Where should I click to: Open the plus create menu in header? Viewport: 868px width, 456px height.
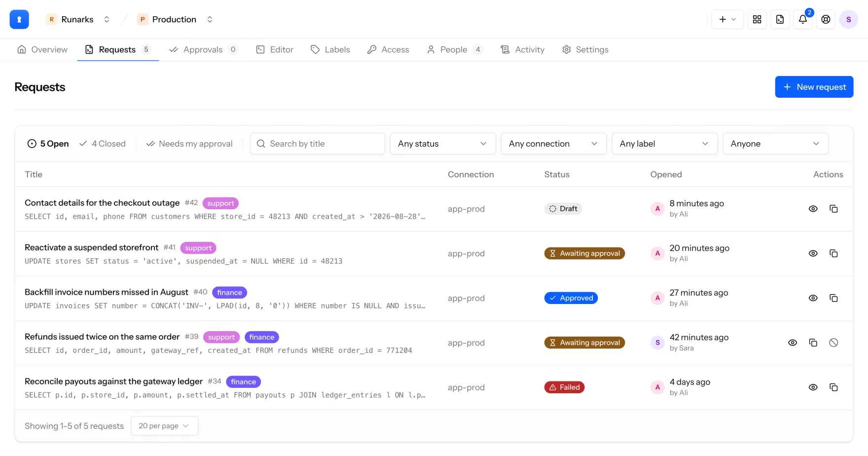(727, 19)
